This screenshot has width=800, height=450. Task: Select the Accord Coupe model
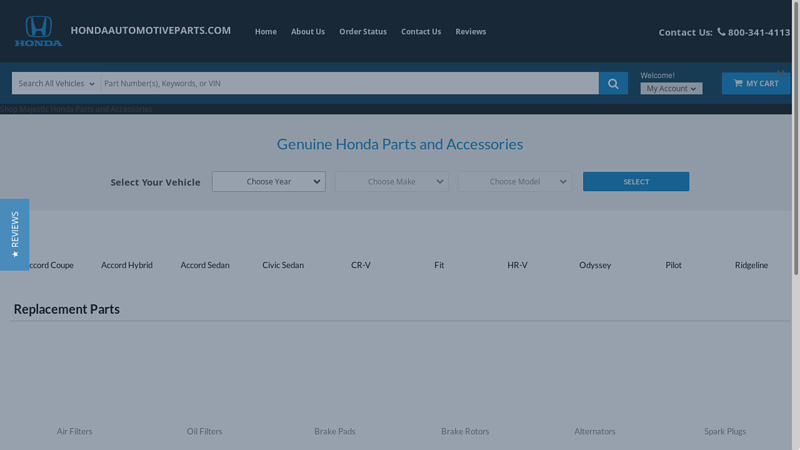click(51, 265)
